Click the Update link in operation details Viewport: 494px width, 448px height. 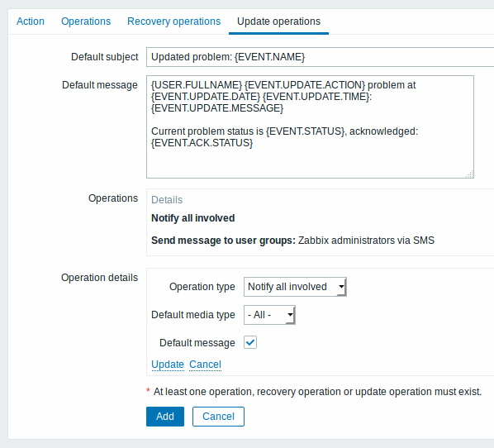coord(168,365)
